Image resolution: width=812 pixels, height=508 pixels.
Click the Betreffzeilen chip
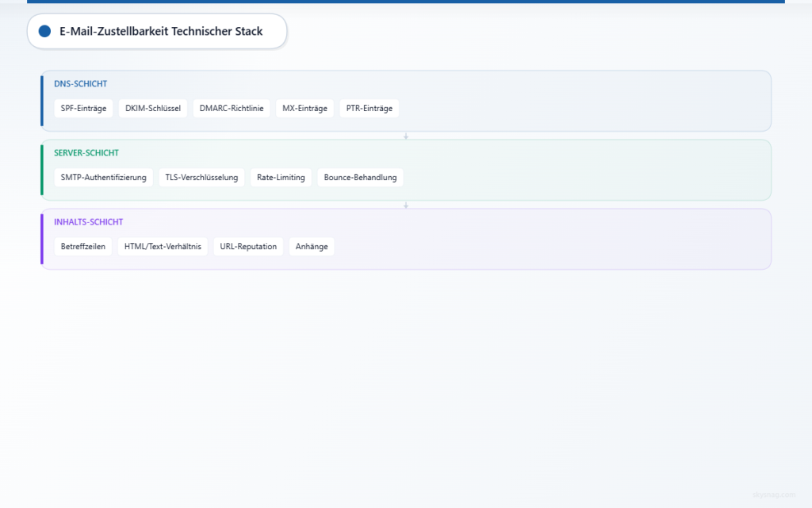pyautogui.click(x=82, y=247)
